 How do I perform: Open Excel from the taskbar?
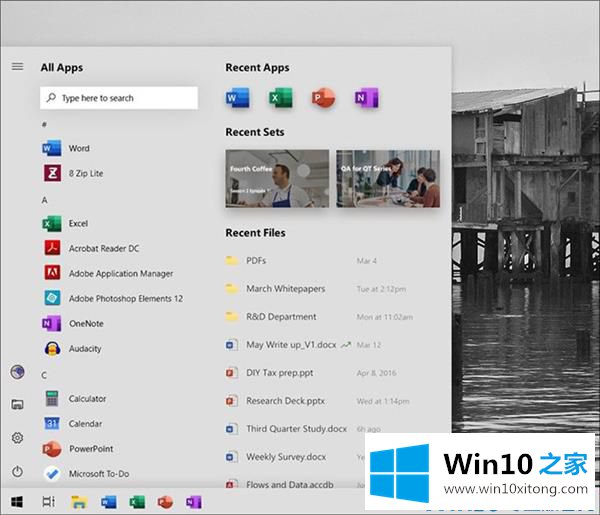[x=137, y=502]
